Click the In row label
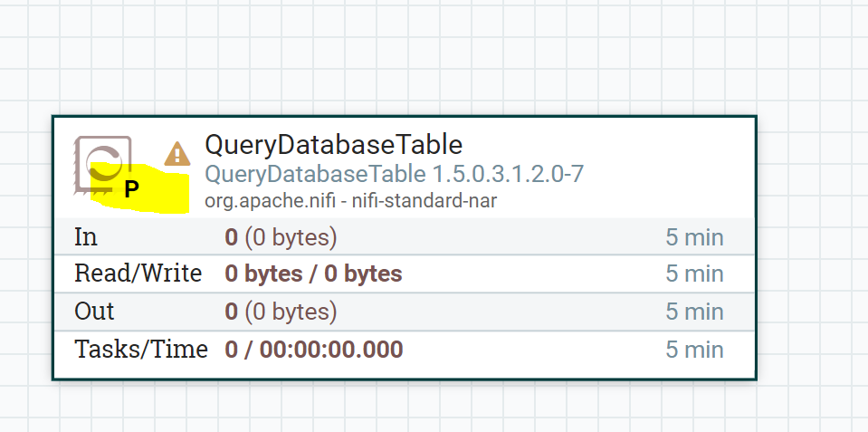Image resolution: width=868 pixels, height=432 pixels. point(86,237)
